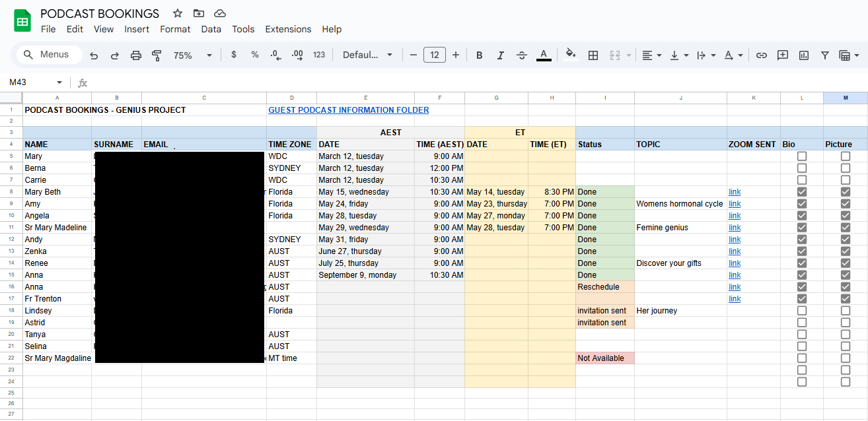Click the print icon
The height and width of the screenshot is (421, 868).
point(136,55)
